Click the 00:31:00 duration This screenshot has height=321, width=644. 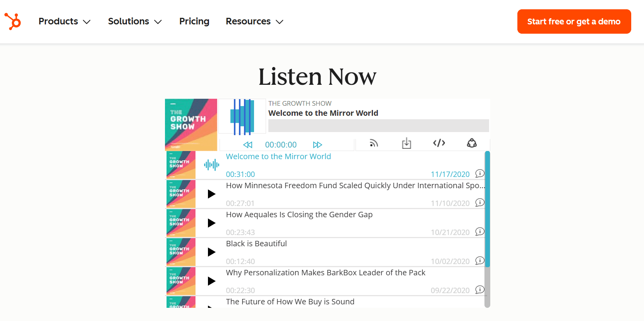pyautogui.click(x=240, y=174)
